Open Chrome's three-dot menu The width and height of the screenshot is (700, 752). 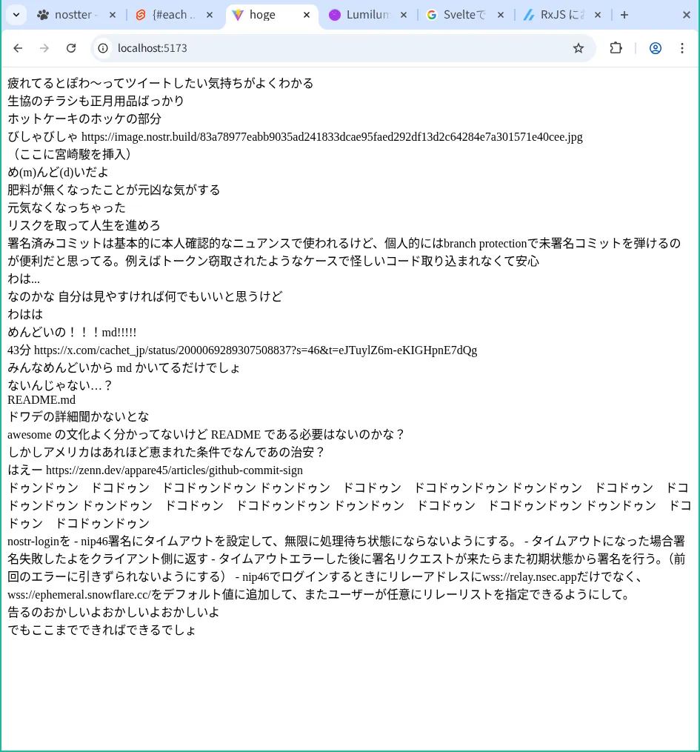[x=682, y=48]
